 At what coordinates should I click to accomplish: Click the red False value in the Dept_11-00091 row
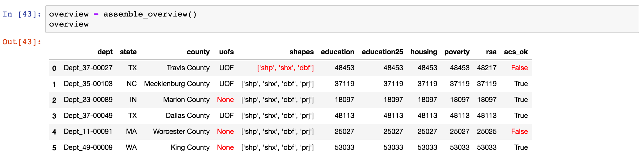(519, 132)
